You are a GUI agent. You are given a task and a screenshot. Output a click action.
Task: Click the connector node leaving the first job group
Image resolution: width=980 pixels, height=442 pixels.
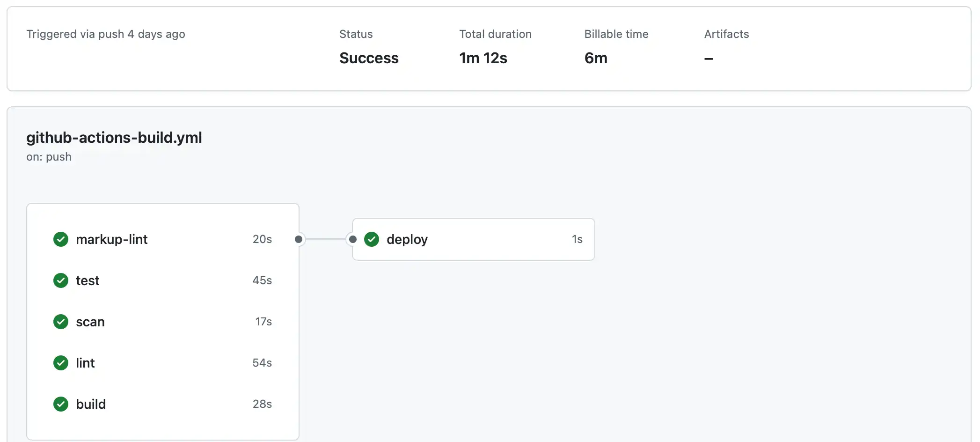click(x=299, y=239)
